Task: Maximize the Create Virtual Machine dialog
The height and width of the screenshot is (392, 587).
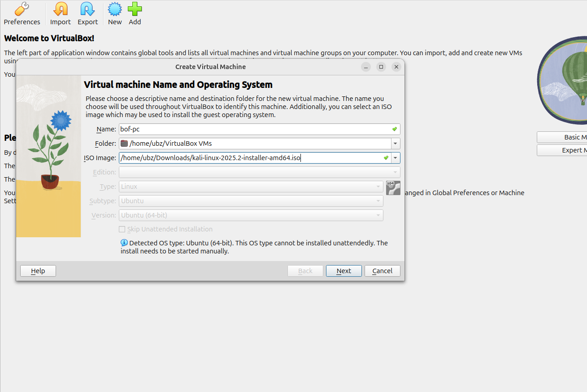Action: 381,67
